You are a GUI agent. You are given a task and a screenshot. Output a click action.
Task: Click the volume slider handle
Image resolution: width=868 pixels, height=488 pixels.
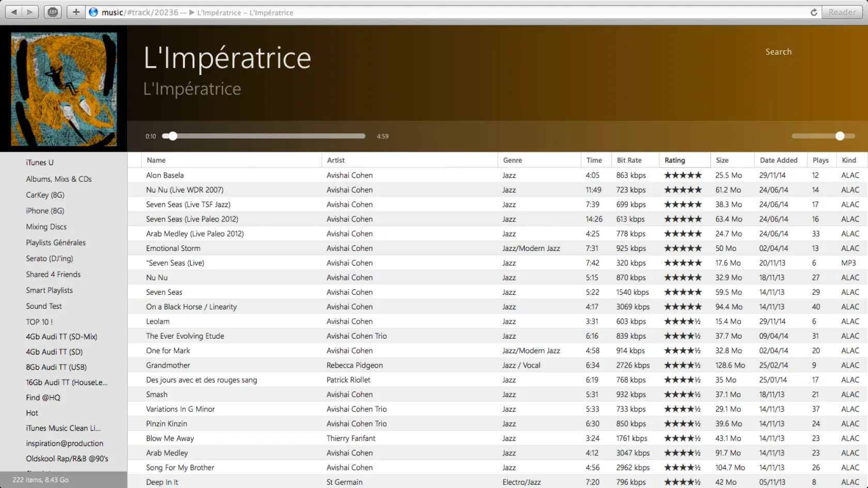(840, 136)
